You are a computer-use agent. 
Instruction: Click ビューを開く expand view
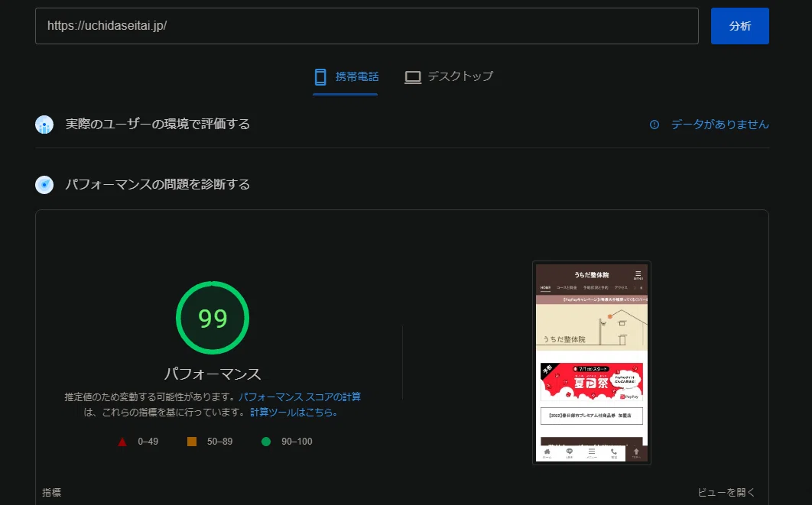pyautogui.click(x=726, y=492)
